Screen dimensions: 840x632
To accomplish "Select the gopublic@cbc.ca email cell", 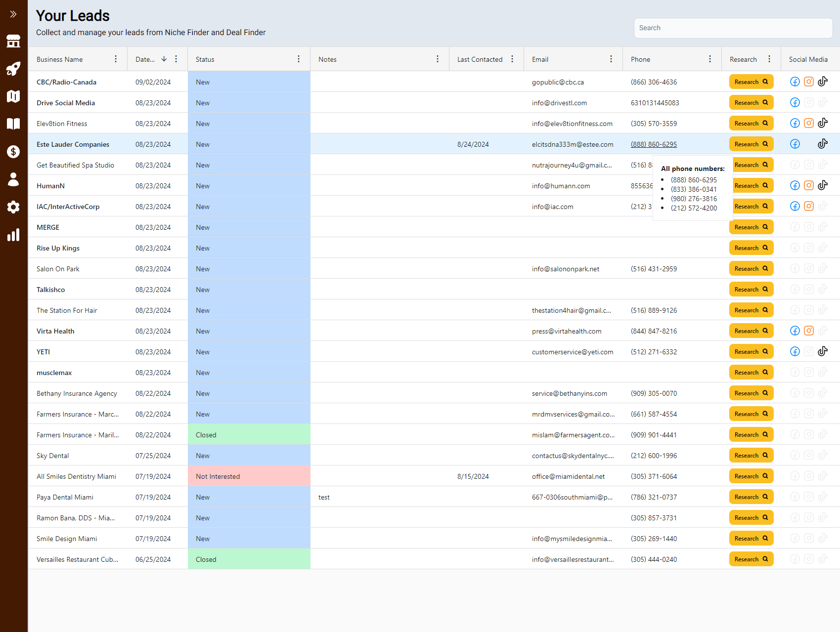I will click(x=558, y=82).
